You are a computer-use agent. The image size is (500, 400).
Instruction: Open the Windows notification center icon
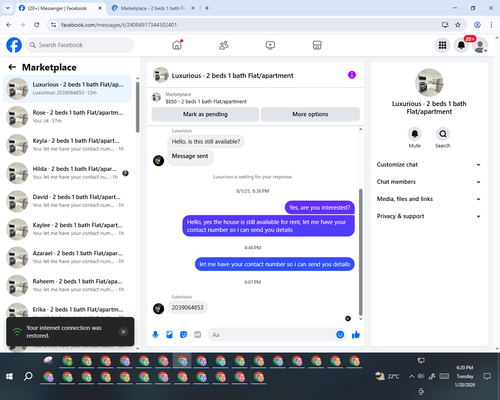(x=487, y=376)
